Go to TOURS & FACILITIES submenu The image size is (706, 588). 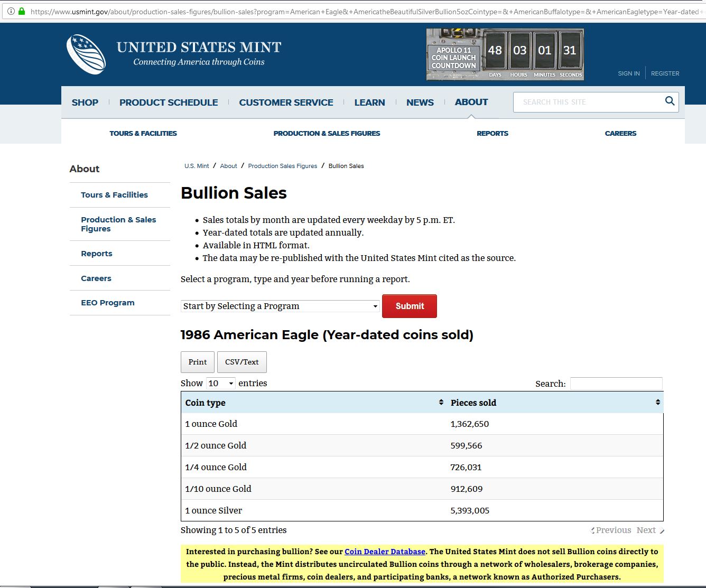pos(143,133)
